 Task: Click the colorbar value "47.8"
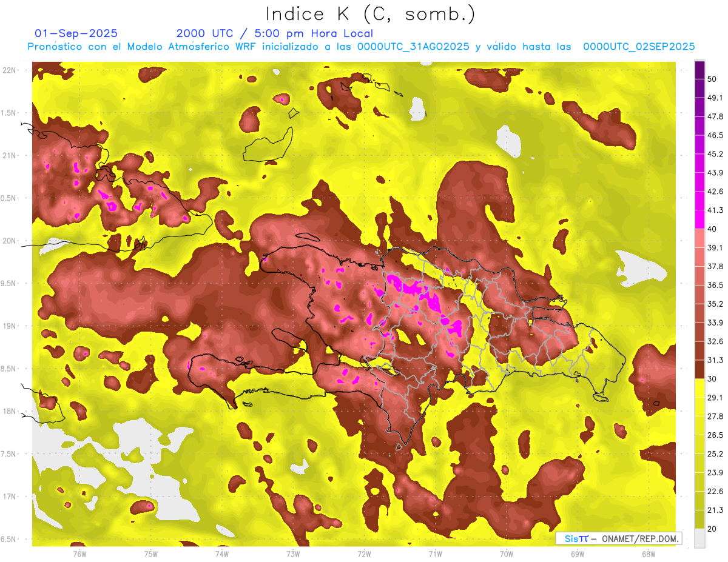pos(715,116)
